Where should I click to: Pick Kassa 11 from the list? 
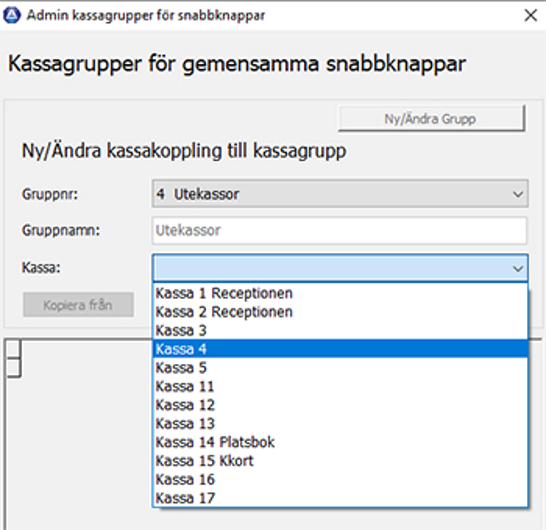(x=340, y=387)
